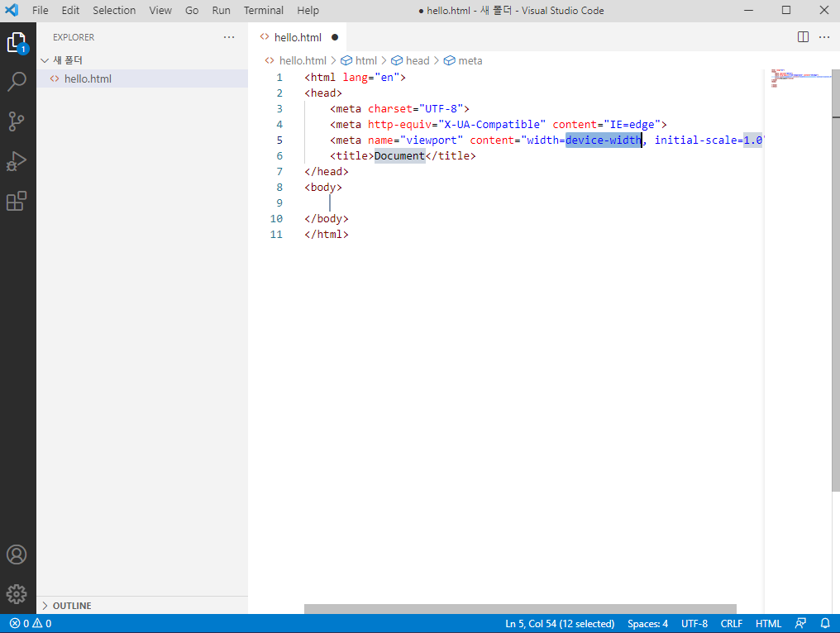
Task: Click the </html> closing tag text
Action: click(x=327, y=235)
